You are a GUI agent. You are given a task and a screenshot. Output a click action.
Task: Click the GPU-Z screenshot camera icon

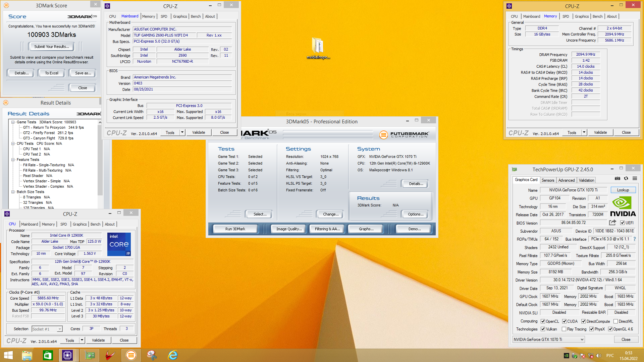click(x=618, y=179)
